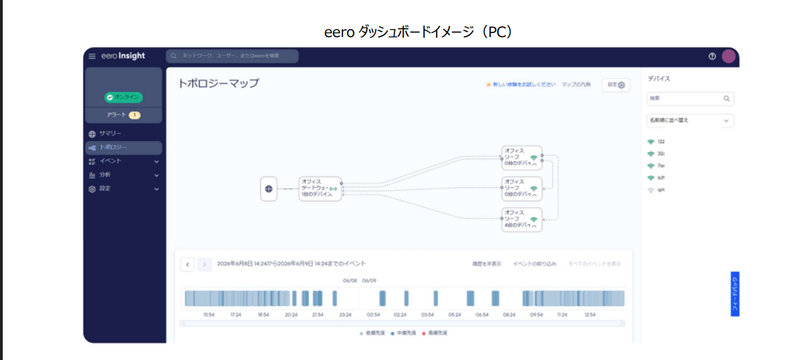Collapse devices chevron on middle リーフ node
This screenshot has width=800, height=360.
(x=534, y=195)
